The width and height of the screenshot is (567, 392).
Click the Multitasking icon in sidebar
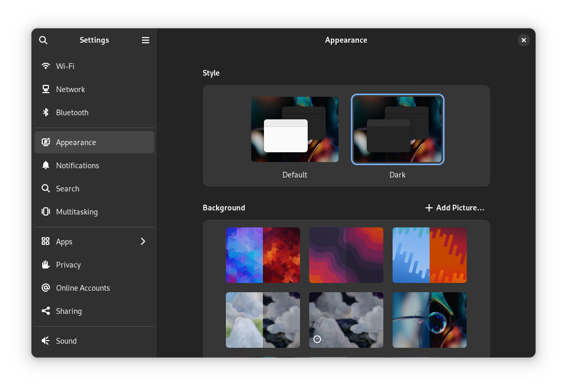coord(46,211)
